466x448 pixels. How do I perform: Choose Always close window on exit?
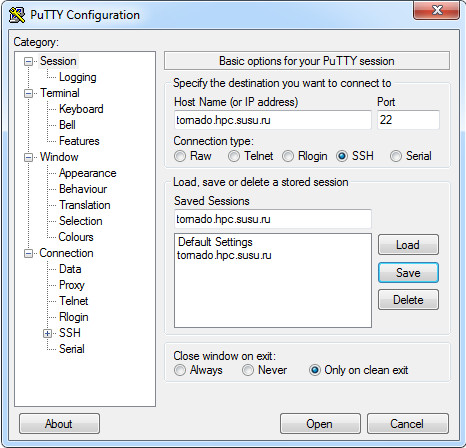tap(180, 370)
